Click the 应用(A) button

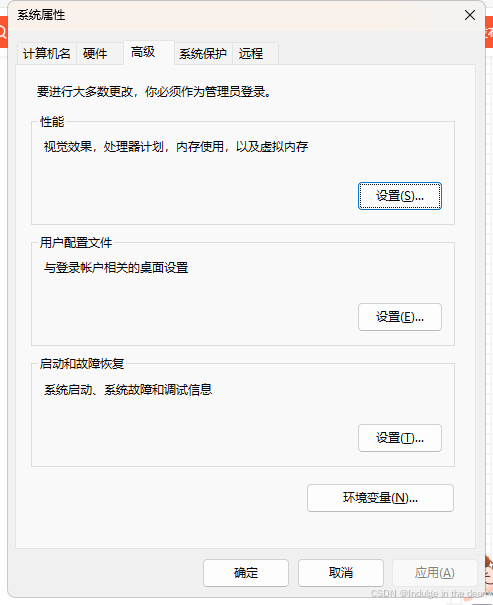(435, 573)
